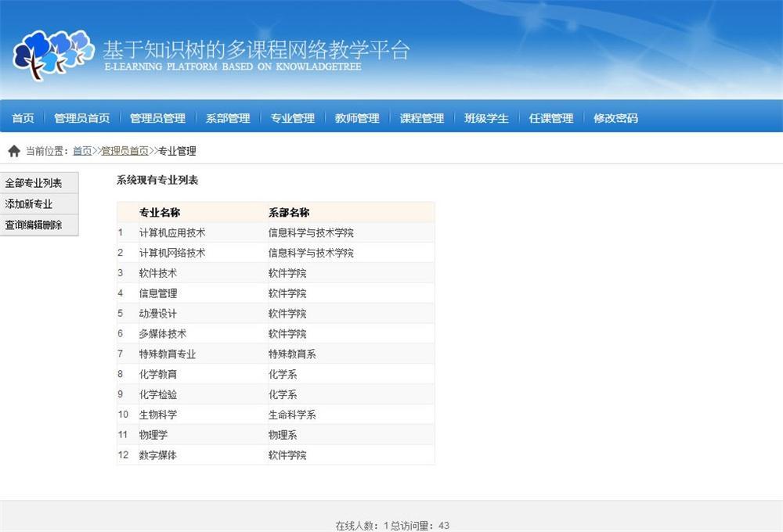Open 首页 in the navigation bar
The width and height of the screenshot is (783, 532).
pyautogui.click(x=23, y=118)
